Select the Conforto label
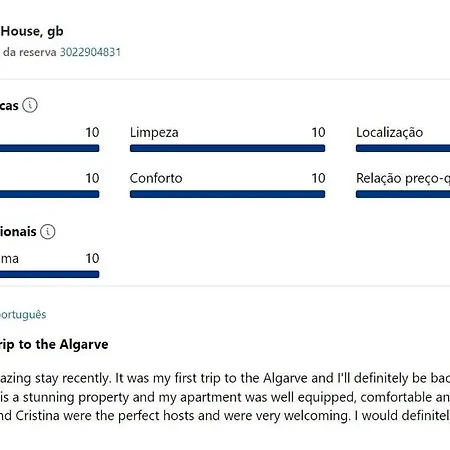Screen dimensions: 450x450 pos(156,178)
